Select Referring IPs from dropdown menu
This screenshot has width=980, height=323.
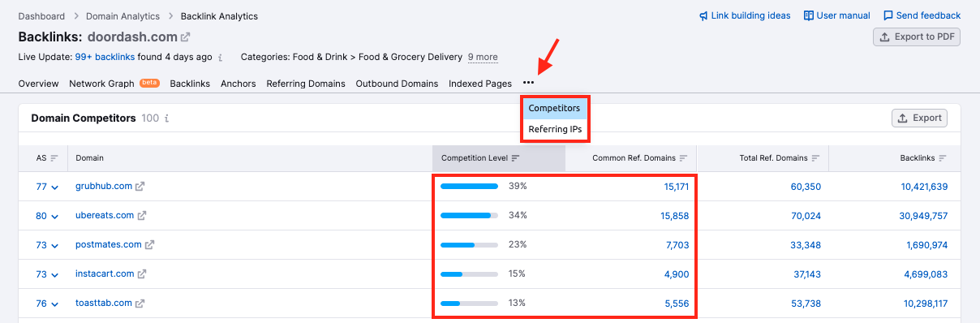pos(555,129)
